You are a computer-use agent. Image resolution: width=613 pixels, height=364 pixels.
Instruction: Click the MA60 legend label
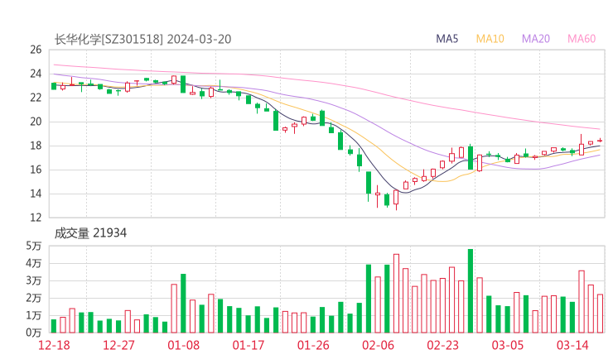(582, 39)
